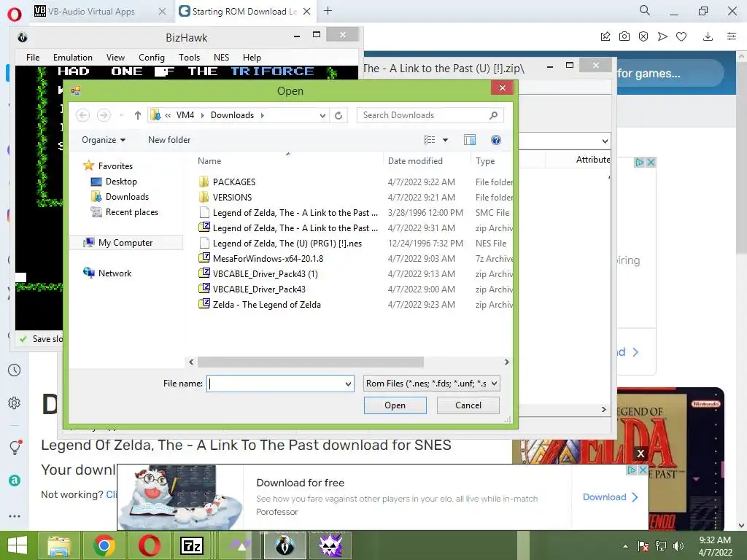Viewport: 747px width, 560px height.
Task: Click the lightbulb icon in Opera sidebar
Action: click(15, 447)
